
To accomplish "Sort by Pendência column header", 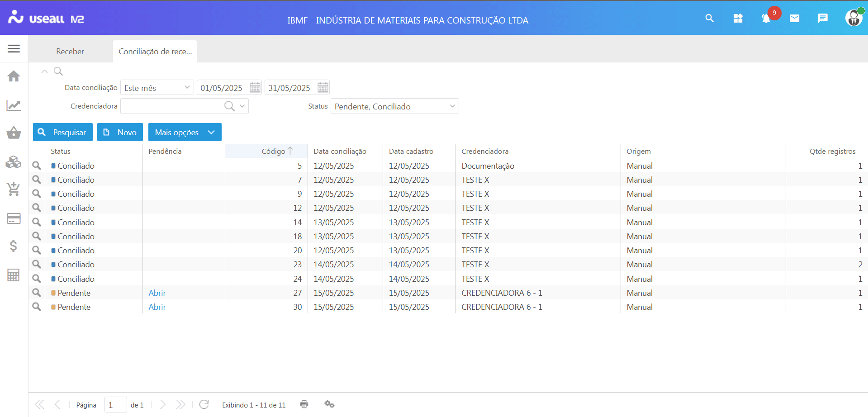I will point(184,151).
